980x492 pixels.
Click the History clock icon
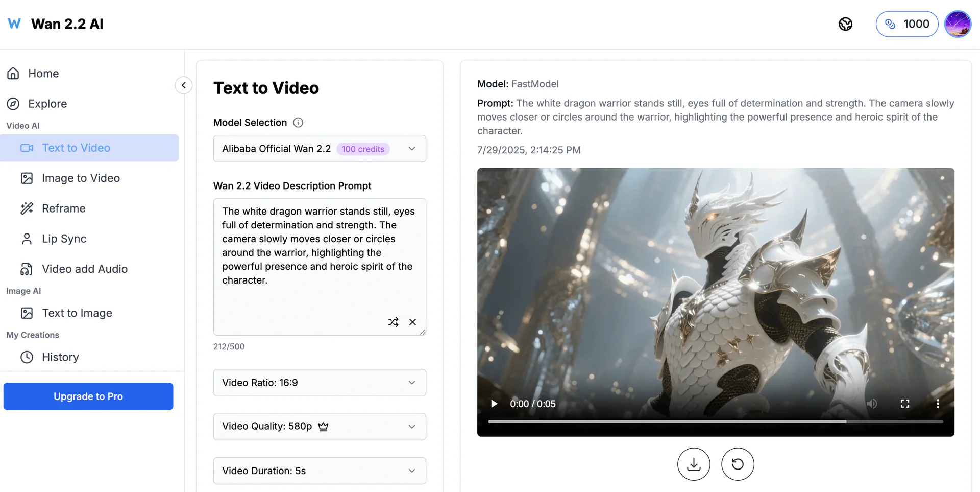[x=27, y=357]
